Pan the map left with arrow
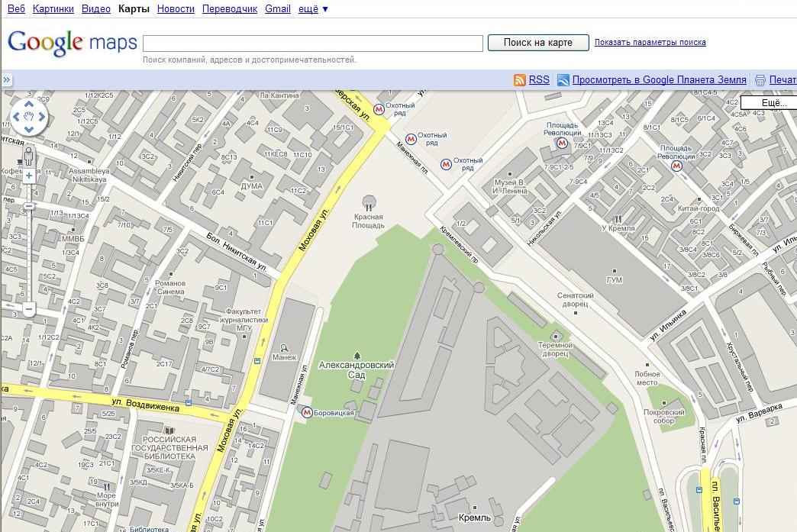Viewport: 797px width, 532px height. pos(16,118)
